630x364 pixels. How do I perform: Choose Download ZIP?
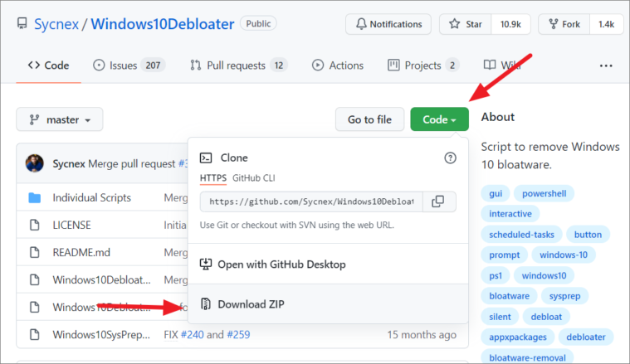tap(328, 303)
